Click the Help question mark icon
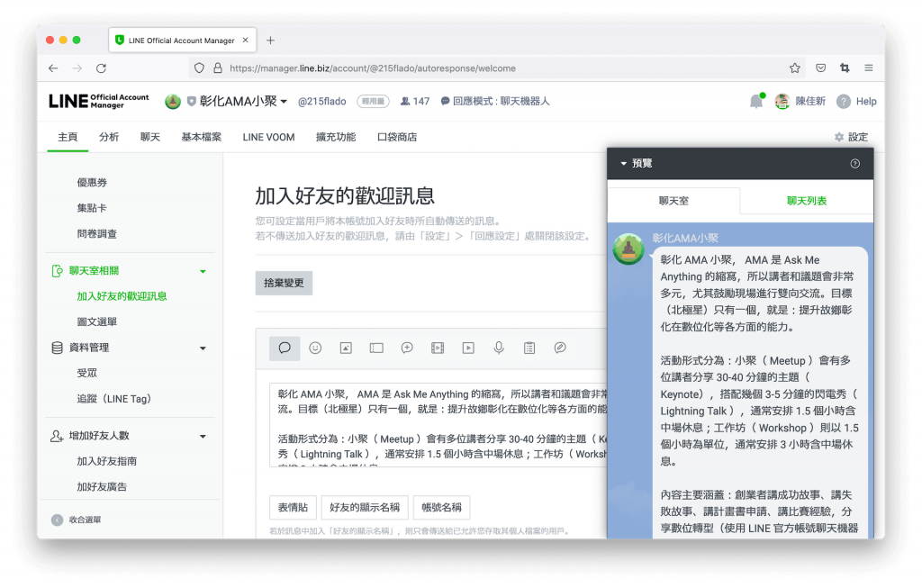The height and width of the screenshot is (588, 922). coord(844,101)
